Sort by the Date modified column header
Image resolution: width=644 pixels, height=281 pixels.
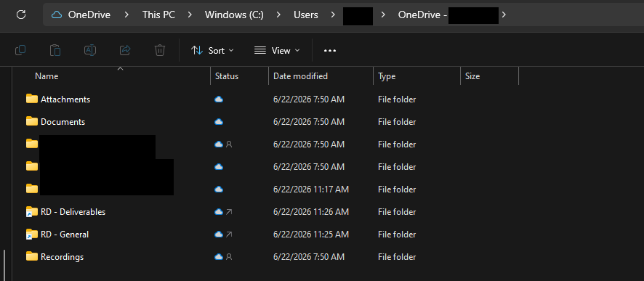tap(301, 76)
